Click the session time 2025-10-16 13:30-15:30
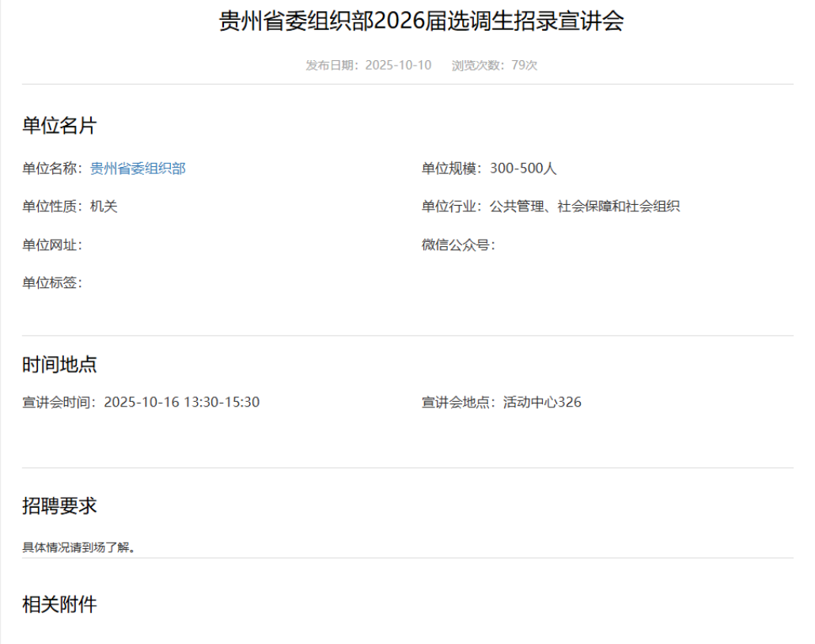815x644 pixels. pos(181,402)
